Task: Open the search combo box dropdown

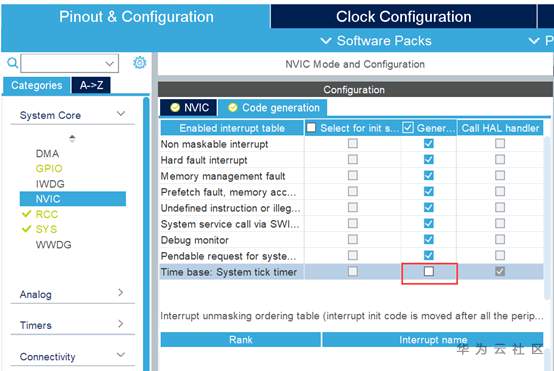Action: (x=110, y=64)
